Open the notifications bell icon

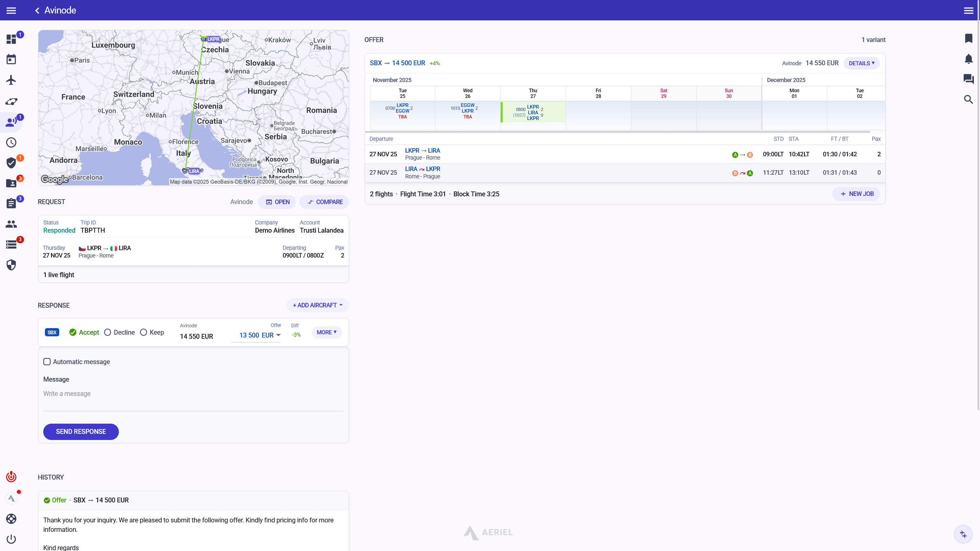969,59
